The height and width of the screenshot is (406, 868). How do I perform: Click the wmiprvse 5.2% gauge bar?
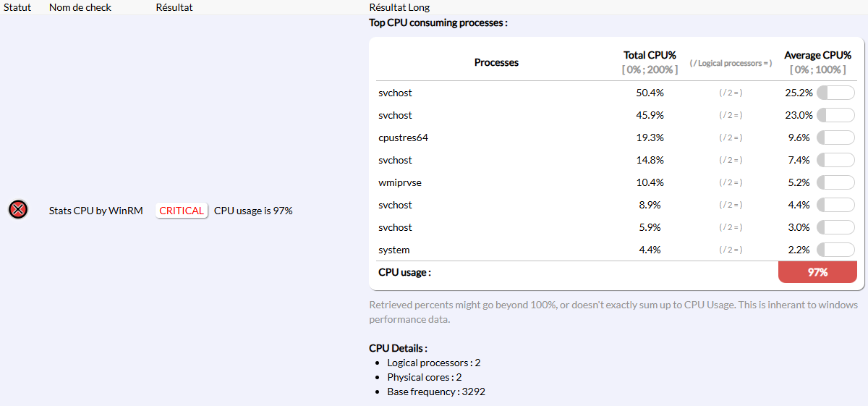click(835, 182)
